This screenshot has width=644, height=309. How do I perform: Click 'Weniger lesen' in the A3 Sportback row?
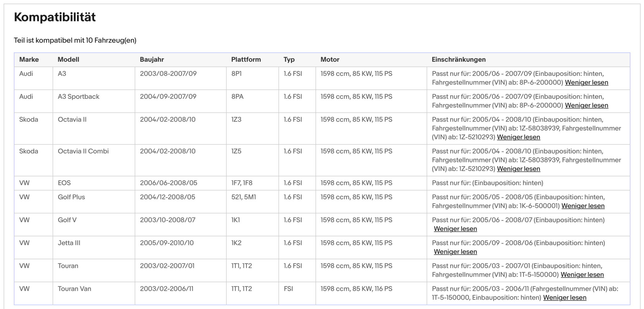[x=586, y=105]
